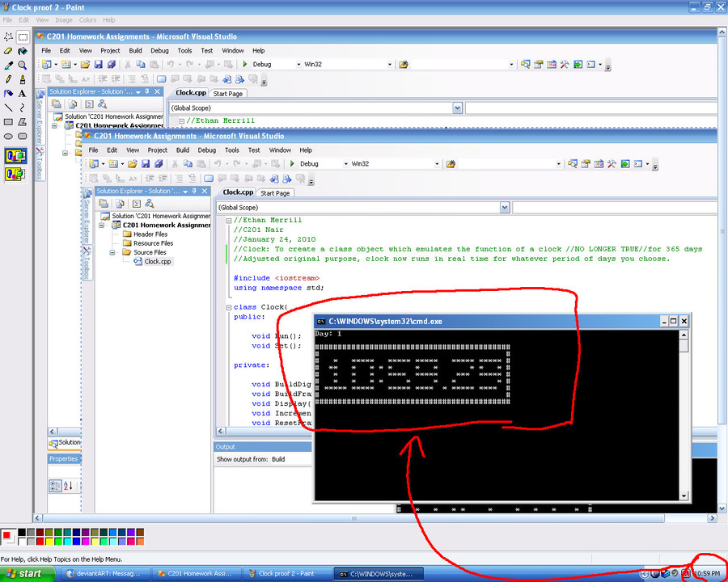Click the down arrow of cmd.exe window scrollbar
The height and width of the screenshot is (582, 728).
684,496
